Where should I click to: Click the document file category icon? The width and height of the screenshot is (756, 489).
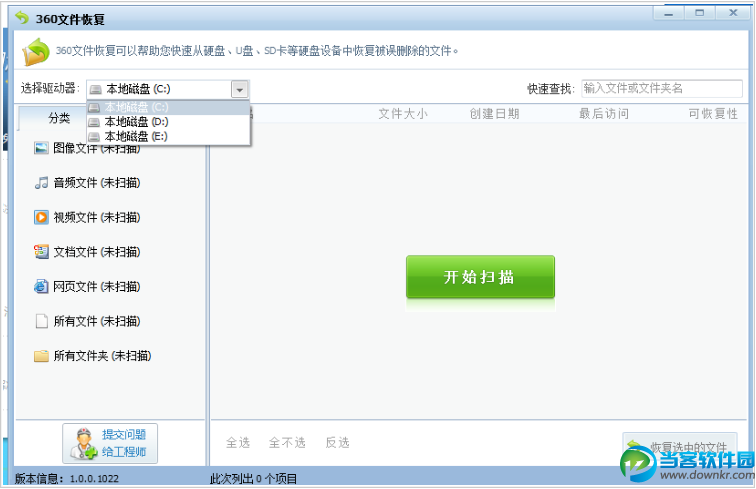(41, 252)
